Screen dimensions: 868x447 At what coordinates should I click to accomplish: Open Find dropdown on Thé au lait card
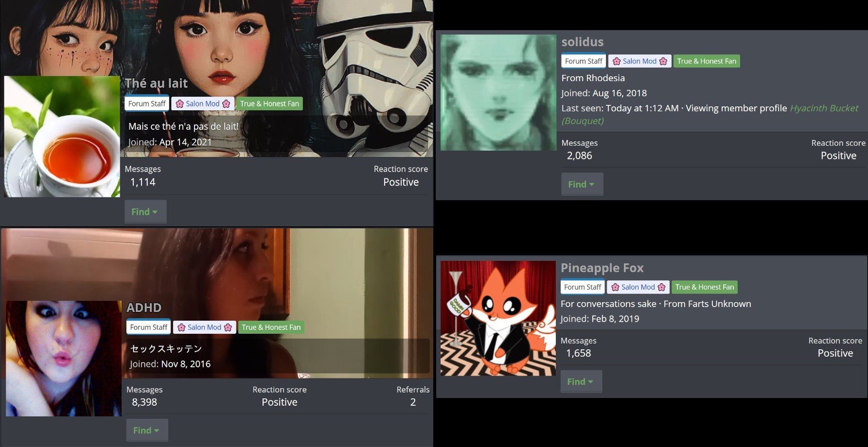[145, 212]
